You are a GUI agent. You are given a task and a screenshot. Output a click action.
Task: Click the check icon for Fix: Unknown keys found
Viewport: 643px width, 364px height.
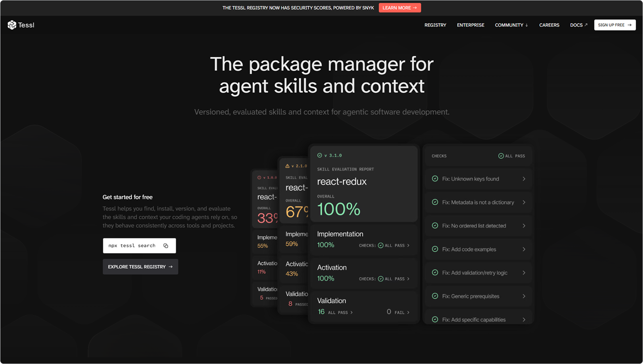click(x=435, y=179)
